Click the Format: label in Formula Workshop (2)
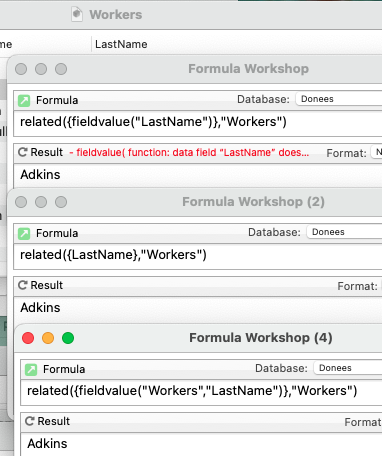Image resolution: width=382 pixels, height=456 pixels. 357,286
